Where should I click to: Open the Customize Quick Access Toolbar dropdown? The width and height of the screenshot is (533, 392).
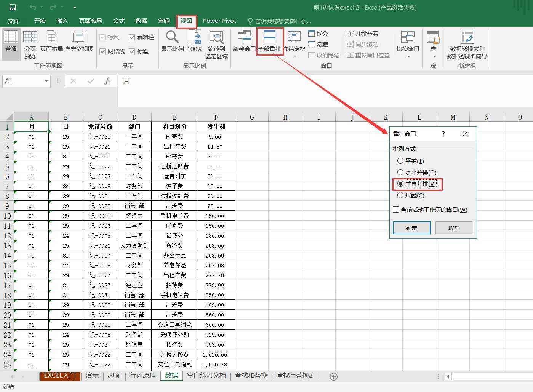(75, 7)
